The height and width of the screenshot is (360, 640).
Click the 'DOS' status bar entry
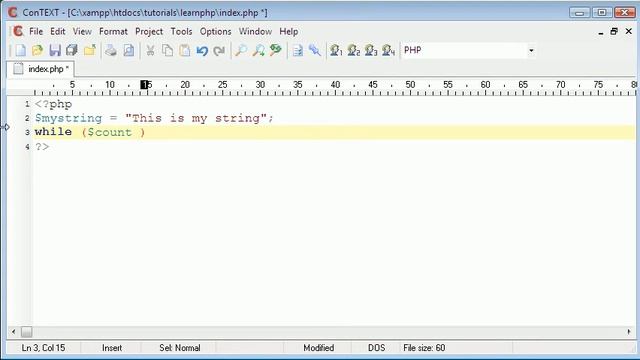click(376, 348)
